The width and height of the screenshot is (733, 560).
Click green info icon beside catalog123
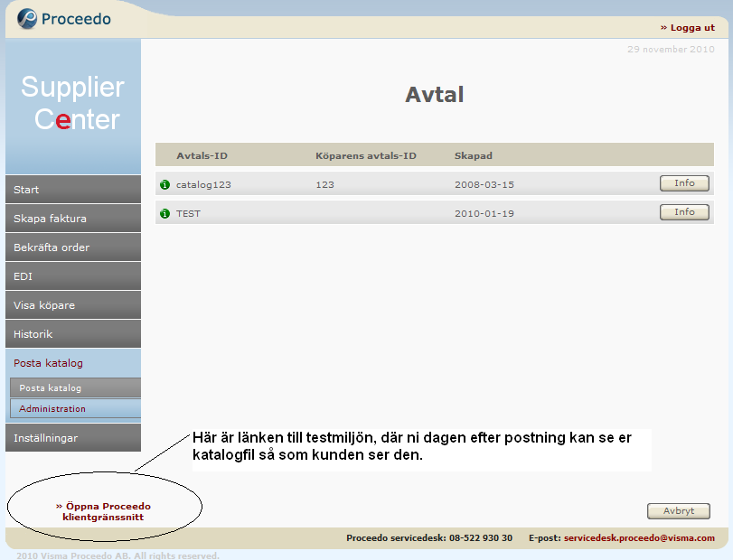coord(165,184)
